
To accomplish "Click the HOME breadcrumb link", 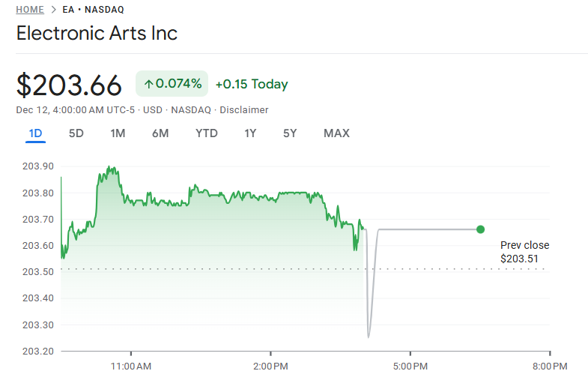I will (29, 10).
